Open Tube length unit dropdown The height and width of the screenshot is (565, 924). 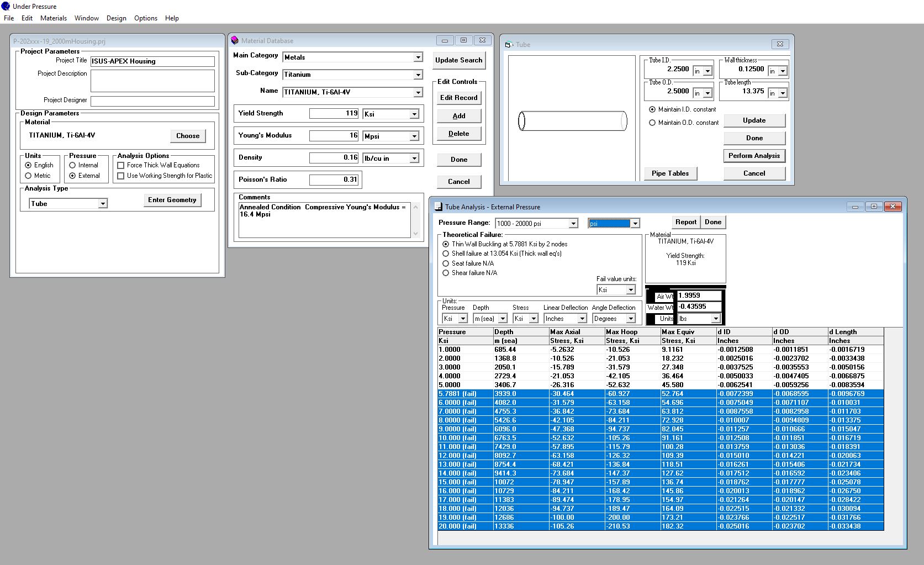click(x=783, y=93)
